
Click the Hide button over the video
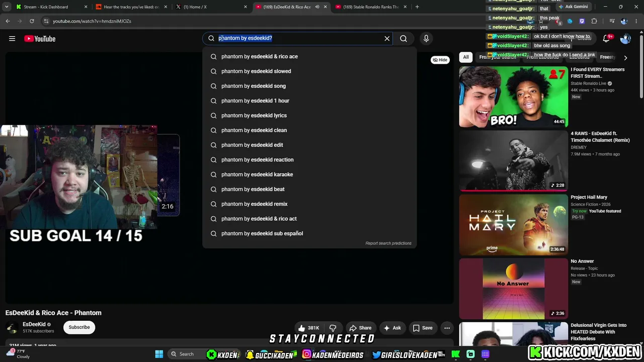click(440, 60)
